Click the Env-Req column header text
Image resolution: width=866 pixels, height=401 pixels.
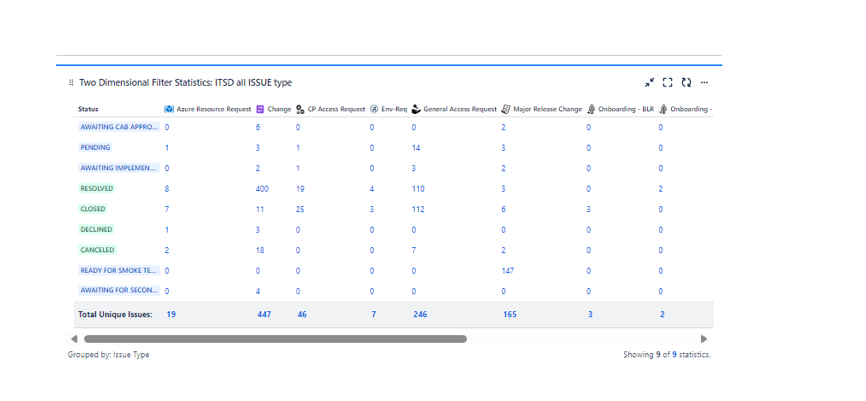point(394,109)
